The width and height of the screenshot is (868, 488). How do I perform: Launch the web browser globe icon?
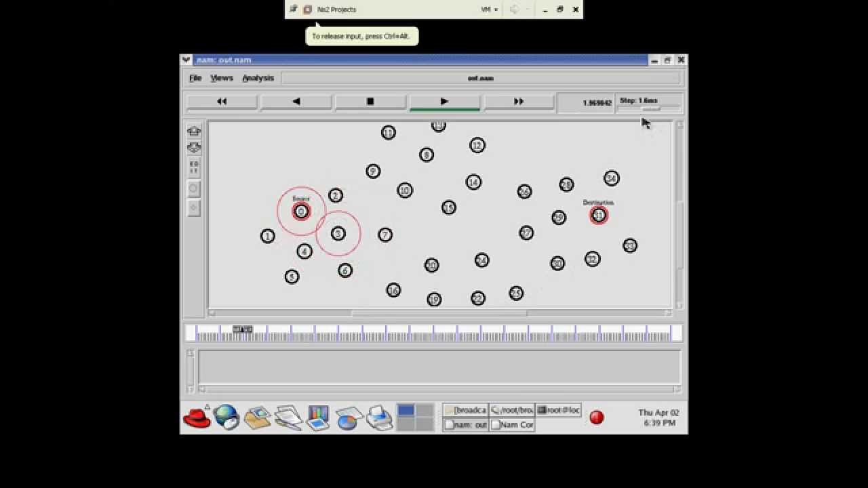[226, 418]
